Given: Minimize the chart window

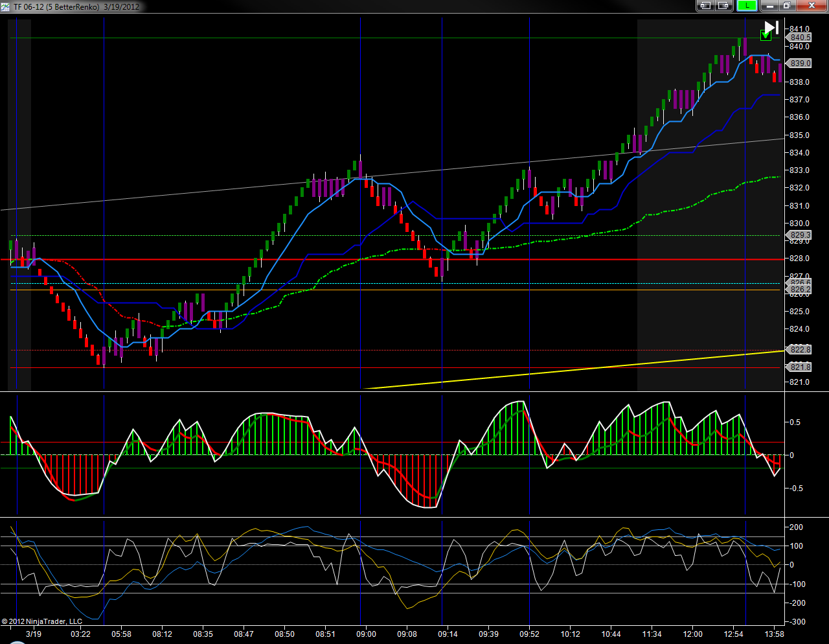Looking at the screenshot, I should pyautogui.click(x=769, y=6).
